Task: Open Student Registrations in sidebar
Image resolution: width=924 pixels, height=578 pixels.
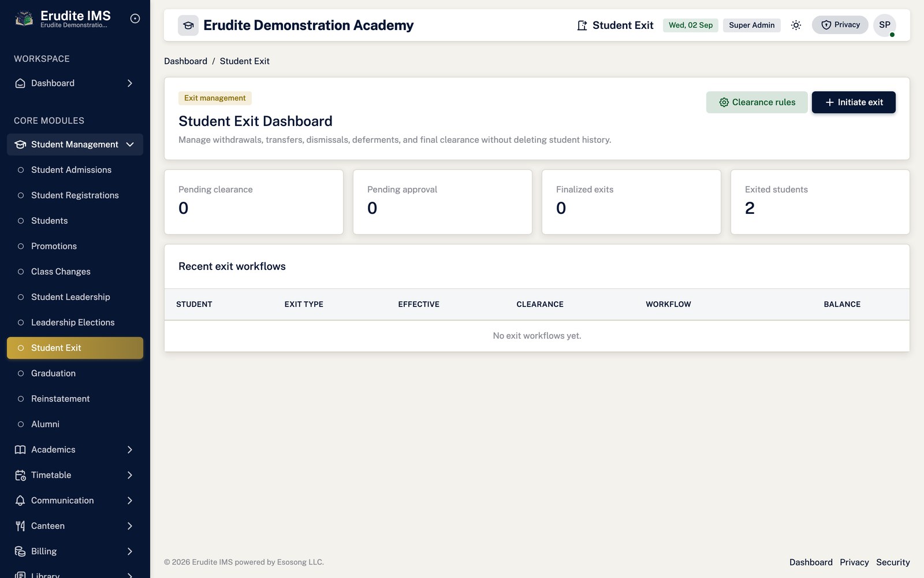Action: click(75, 195)
